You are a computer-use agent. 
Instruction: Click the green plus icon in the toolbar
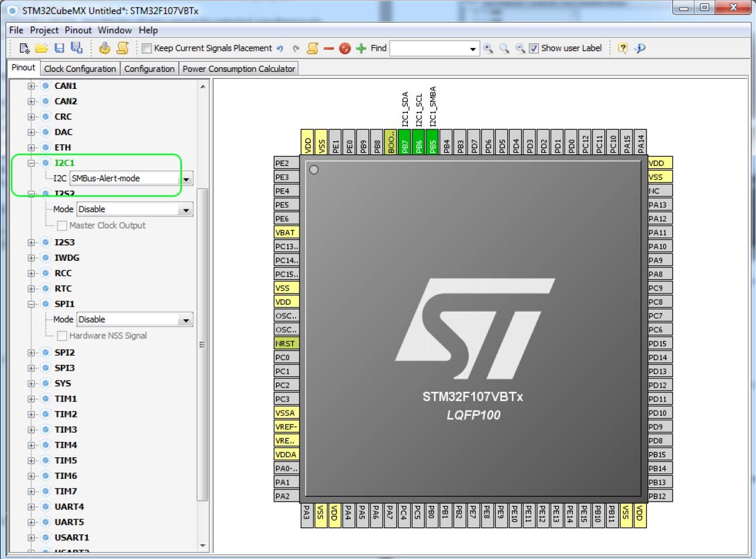pos(361,49)
